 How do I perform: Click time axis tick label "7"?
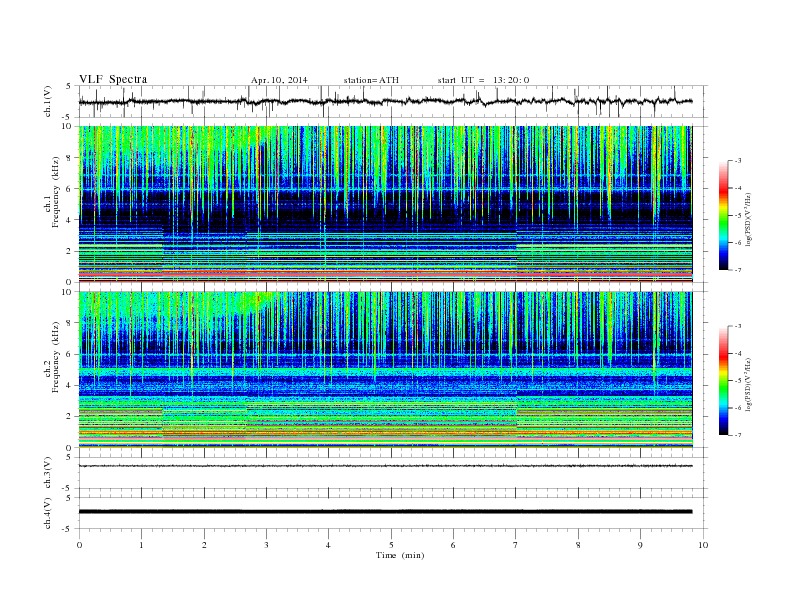pyautogui.click(x=516, y=545)
